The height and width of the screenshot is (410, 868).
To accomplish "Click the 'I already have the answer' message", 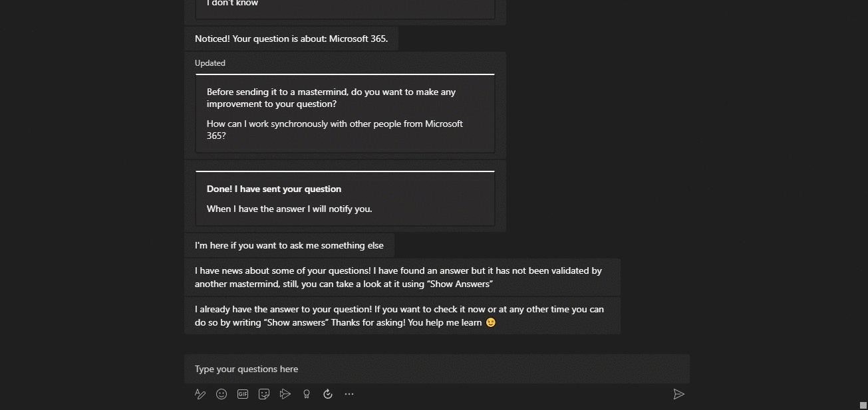I will tap(402, 316).
